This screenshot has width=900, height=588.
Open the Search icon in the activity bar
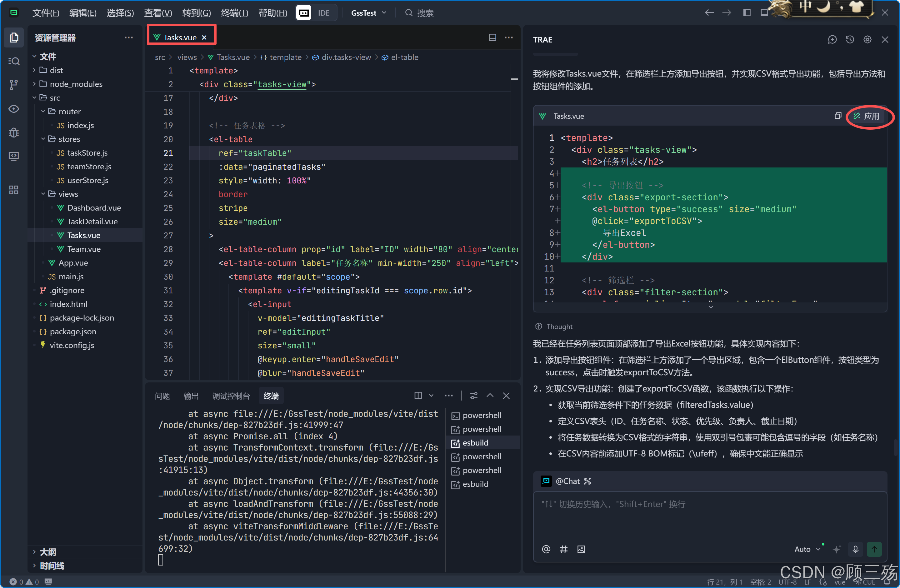point(14,61)
